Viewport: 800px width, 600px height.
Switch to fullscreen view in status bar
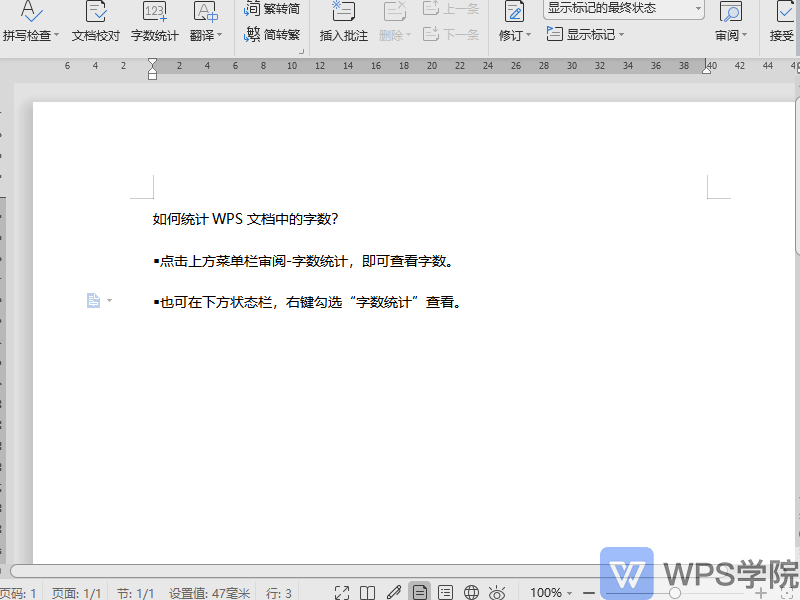[x=342, y=593]
